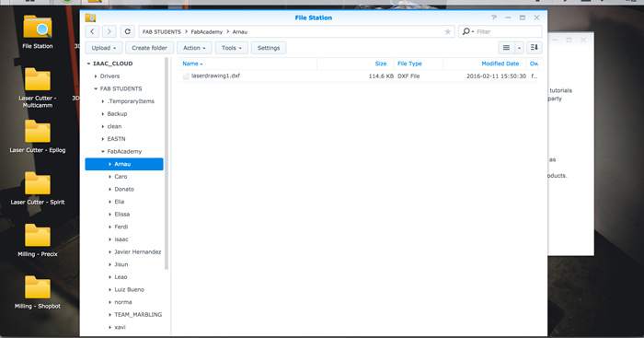Open the Upload dropdown menu
644x338 pixels.
point(103,48)
